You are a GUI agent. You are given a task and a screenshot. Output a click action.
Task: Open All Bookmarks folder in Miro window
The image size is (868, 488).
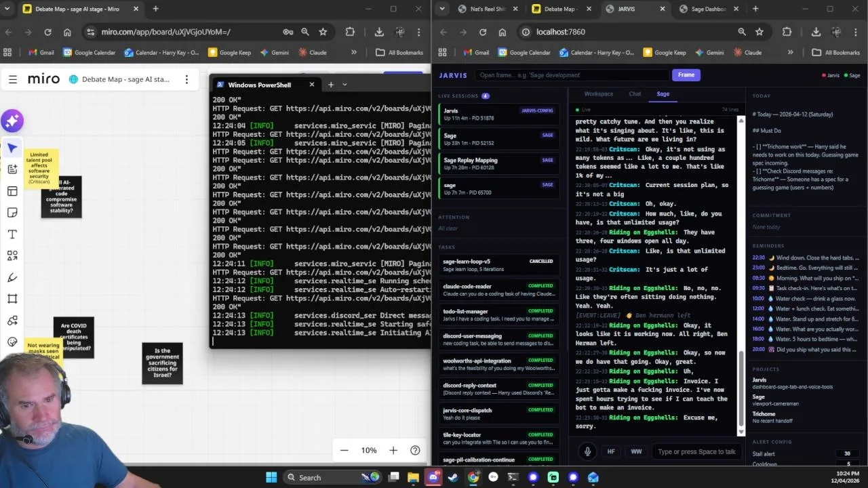coord(399,52)
